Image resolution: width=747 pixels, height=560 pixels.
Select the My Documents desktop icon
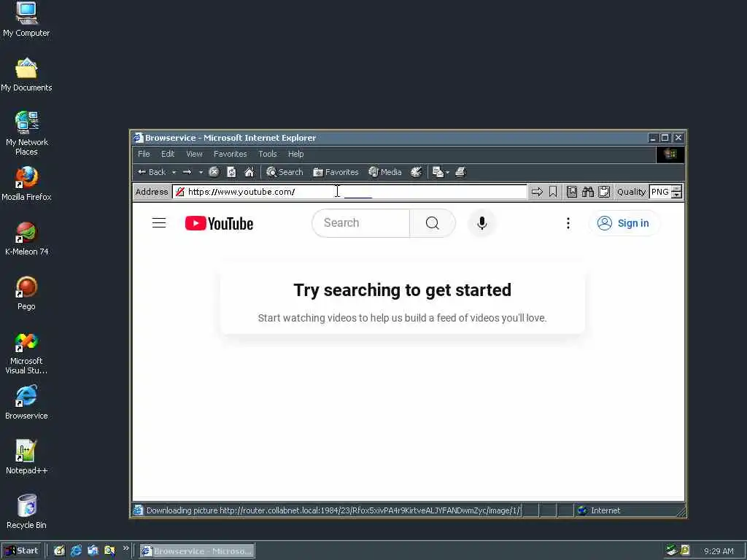pyautogui.click(x=26, y=74)
